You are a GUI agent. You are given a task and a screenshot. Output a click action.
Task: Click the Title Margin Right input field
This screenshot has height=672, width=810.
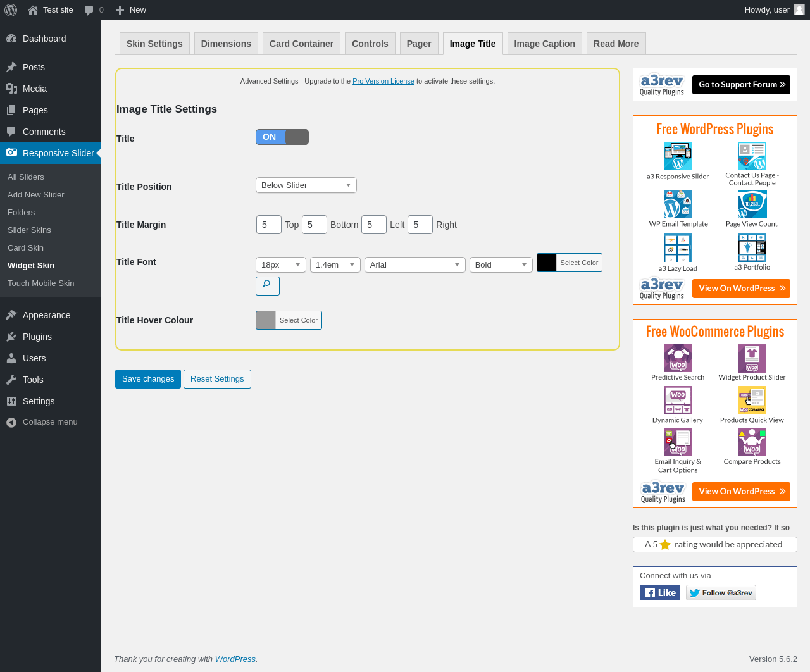[x=420, y=225]
